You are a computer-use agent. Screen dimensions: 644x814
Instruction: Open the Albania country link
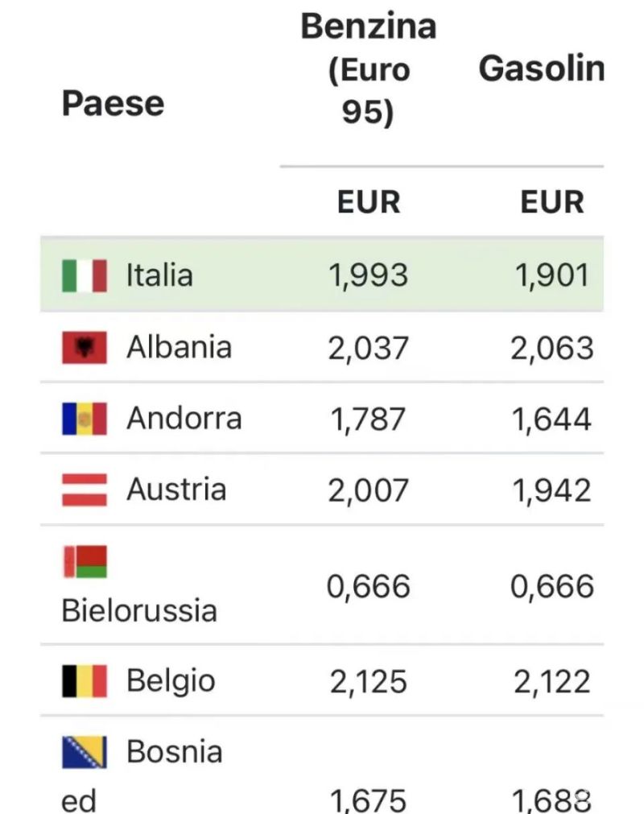(x=179, y=348)
